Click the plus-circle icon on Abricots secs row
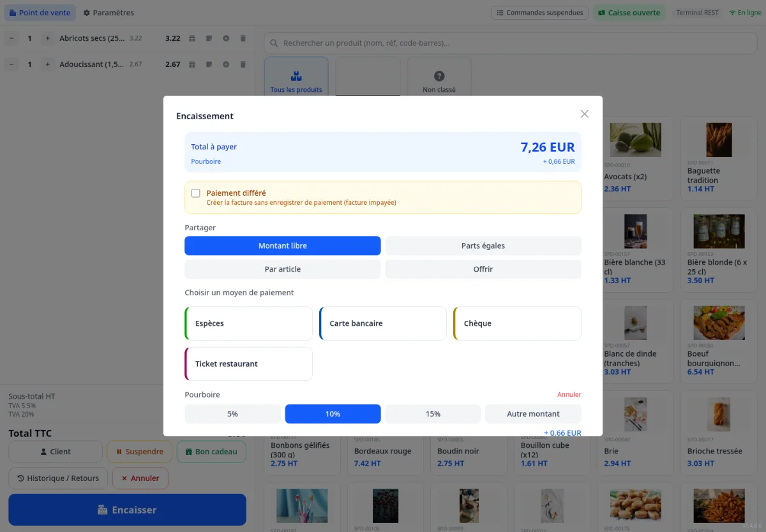The width and height of the screenshot is (766, 532). pyautogui.click(x=226, y=39)
